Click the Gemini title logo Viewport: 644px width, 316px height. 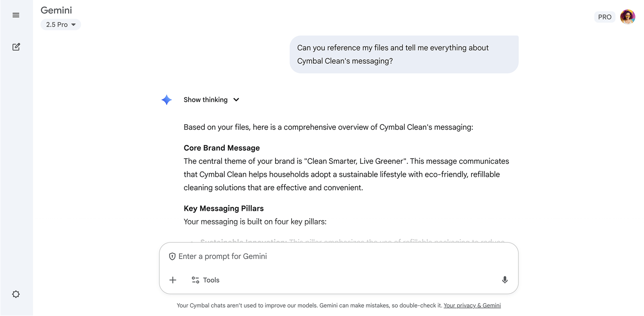click(56, 10)
